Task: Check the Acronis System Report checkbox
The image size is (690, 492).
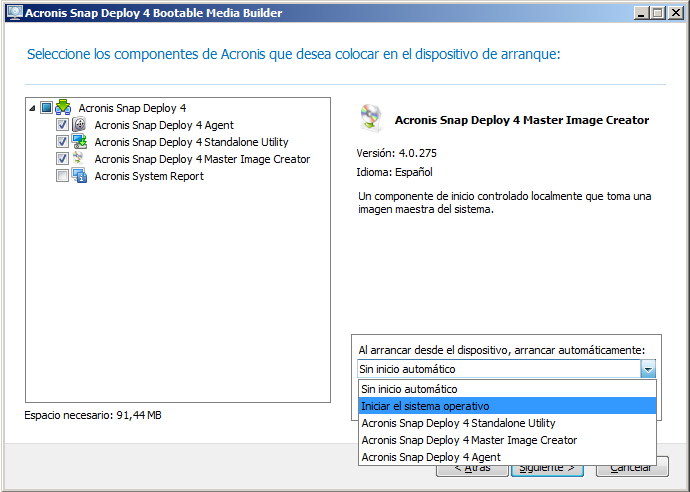Action: [x=62, y=176]
